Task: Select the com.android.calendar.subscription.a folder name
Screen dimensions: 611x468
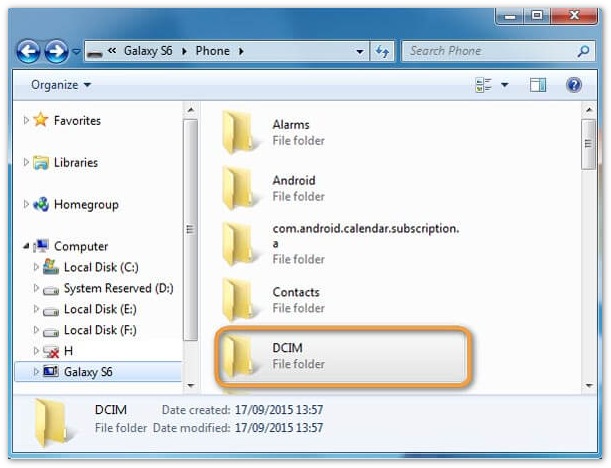Action: (366, 236)
